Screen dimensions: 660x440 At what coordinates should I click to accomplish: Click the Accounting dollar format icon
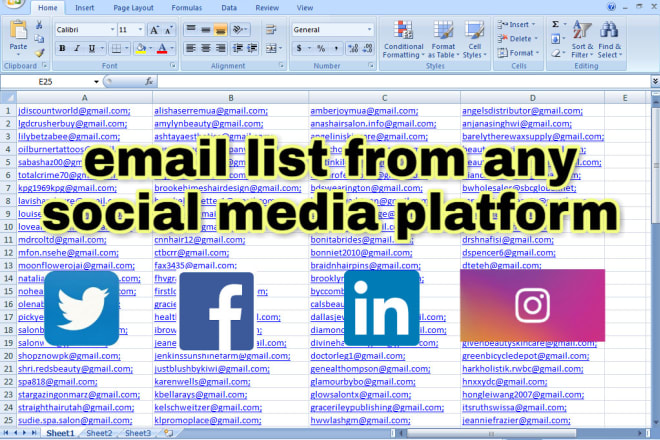coord(299,48)
